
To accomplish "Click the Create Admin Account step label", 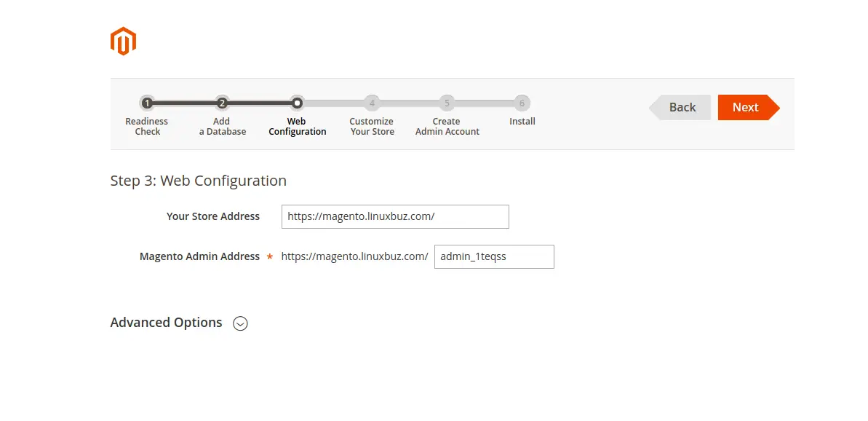I will (447, 126).
